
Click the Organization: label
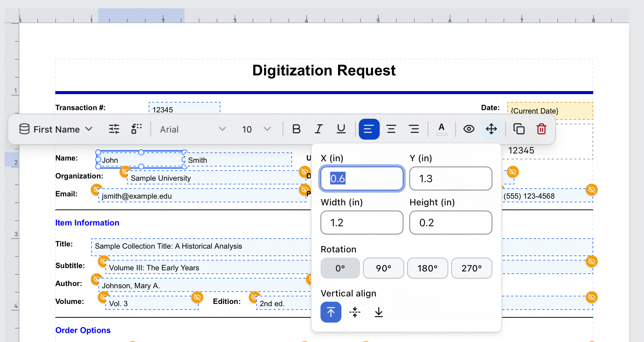tap(79, 176)
